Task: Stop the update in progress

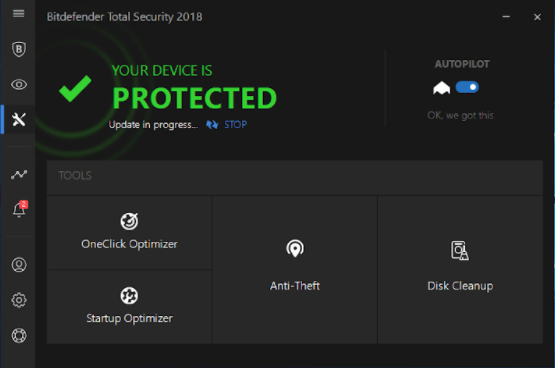Action: 236,125
